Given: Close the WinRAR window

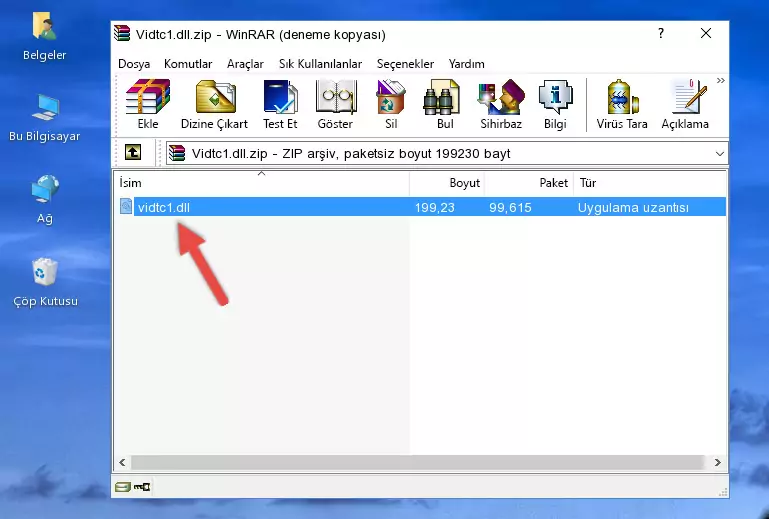Looking at the screenshot, I should point(706,34).
